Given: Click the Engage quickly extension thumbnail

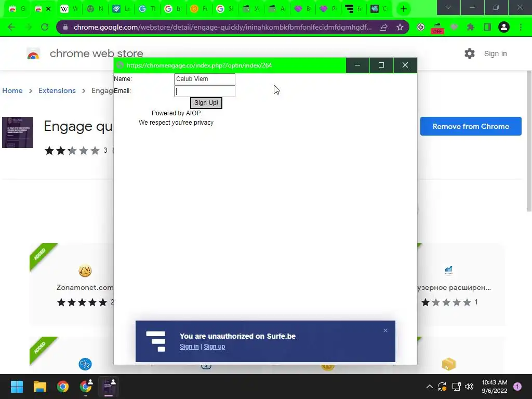Looking at the screenshot, I should [x=18, y=132].
